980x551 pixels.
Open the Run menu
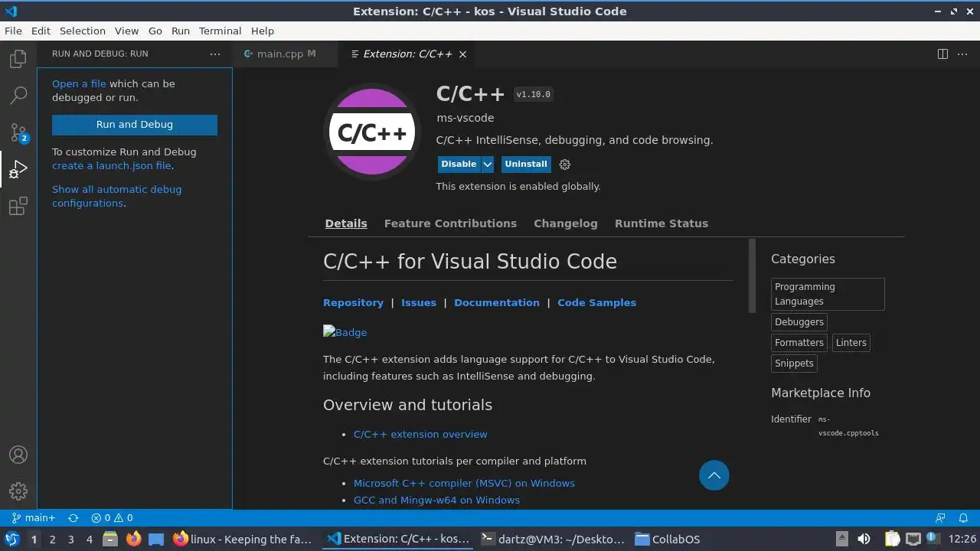[x=181, y=31]
